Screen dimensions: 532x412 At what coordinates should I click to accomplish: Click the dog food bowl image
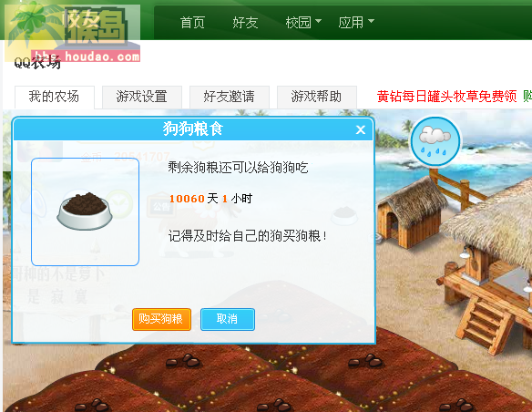pos(85,211)
